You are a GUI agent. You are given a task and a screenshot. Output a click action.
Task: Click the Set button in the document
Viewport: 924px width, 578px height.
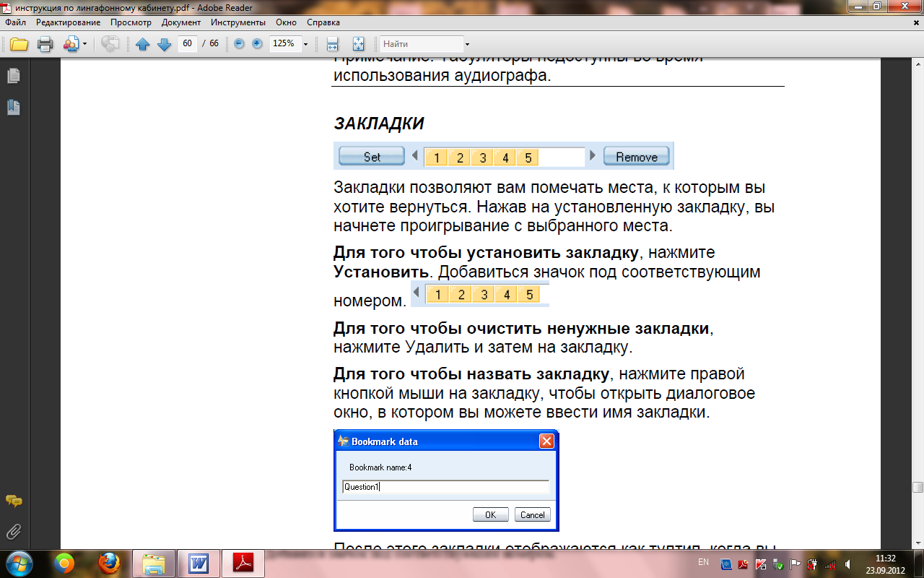click(x=372, y=157)
